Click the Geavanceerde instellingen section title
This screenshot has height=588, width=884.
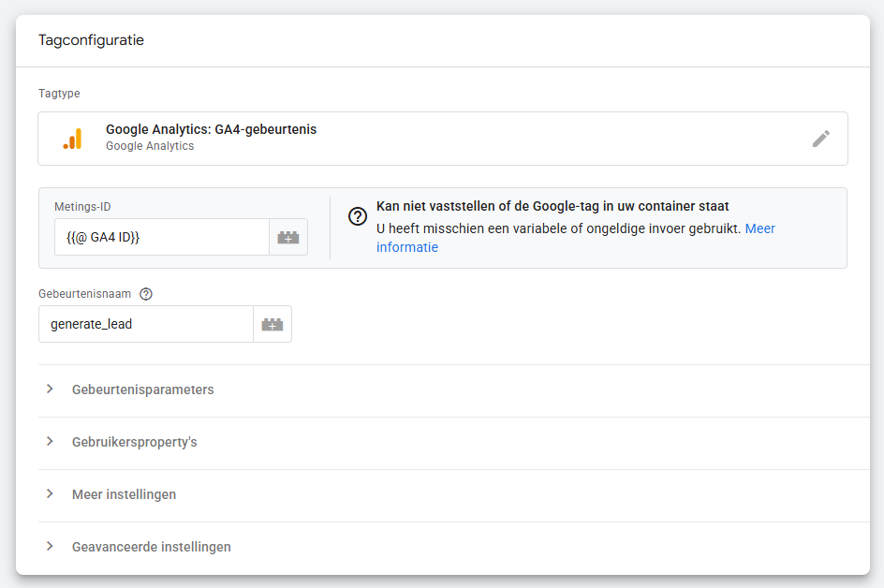point(151,547)
